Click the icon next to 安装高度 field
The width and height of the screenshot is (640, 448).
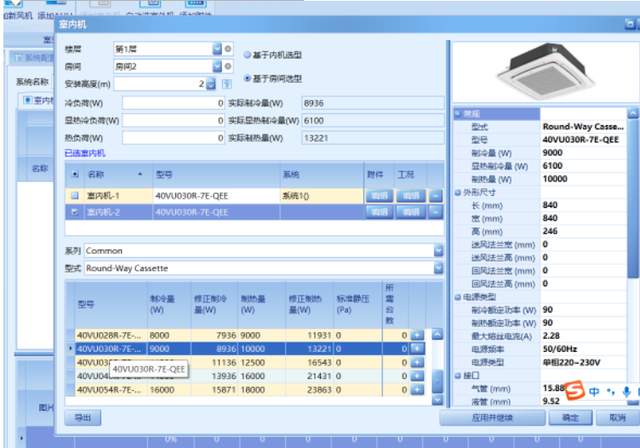226,84
